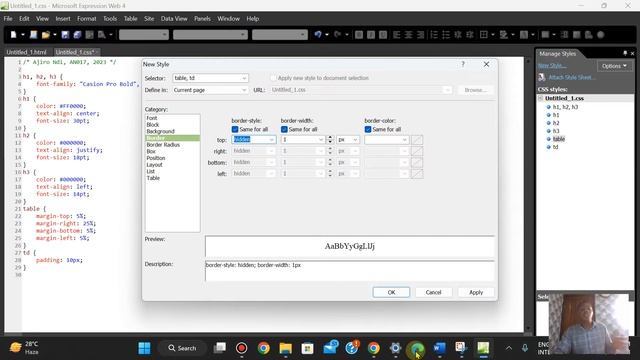Open the Format menu

coord(87,18)
